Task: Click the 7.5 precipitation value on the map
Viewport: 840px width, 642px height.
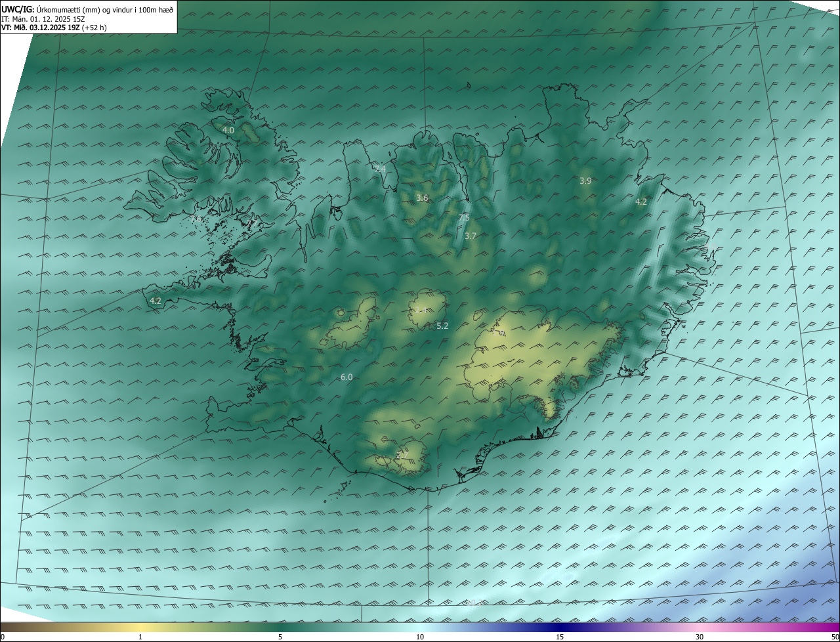Action: [x=464, y=218]
